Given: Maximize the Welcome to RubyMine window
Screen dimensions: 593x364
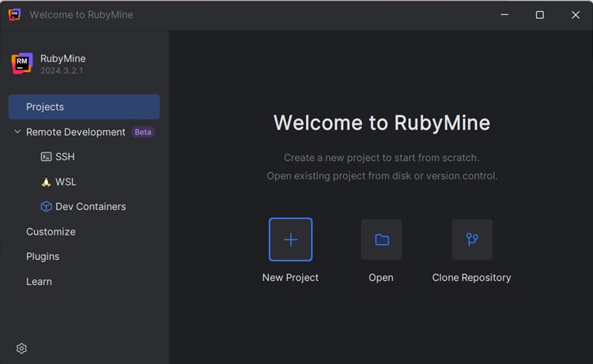Looking at the screenshot, I should click(540, 15).
